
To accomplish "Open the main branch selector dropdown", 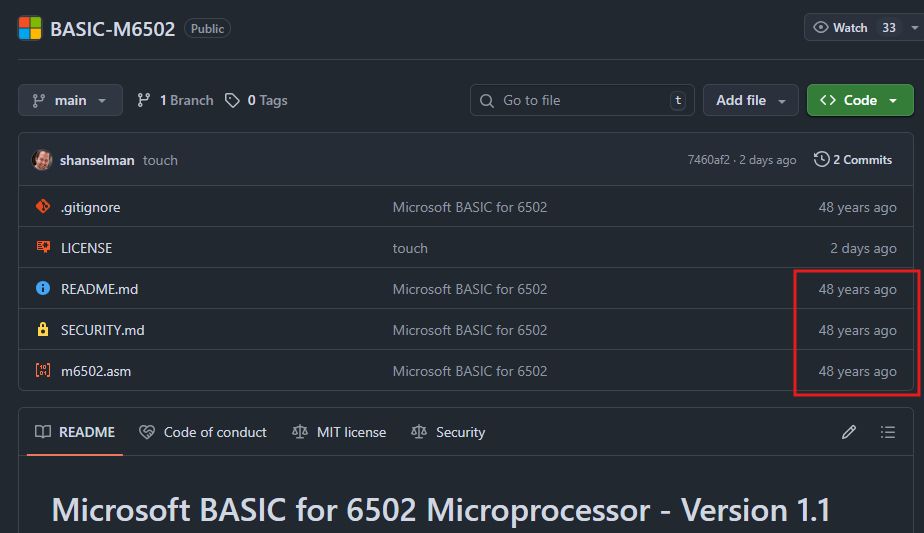I will point(70,100).
